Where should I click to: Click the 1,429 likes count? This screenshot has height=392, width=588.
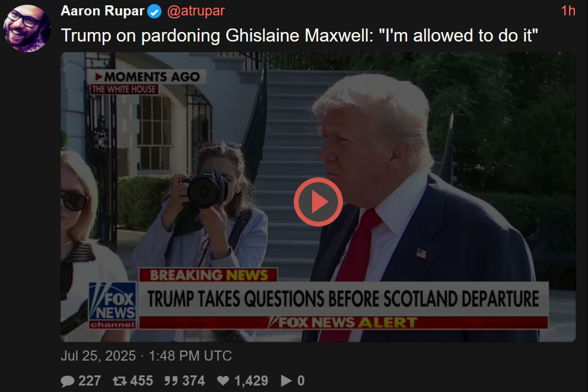click(251, 381)
